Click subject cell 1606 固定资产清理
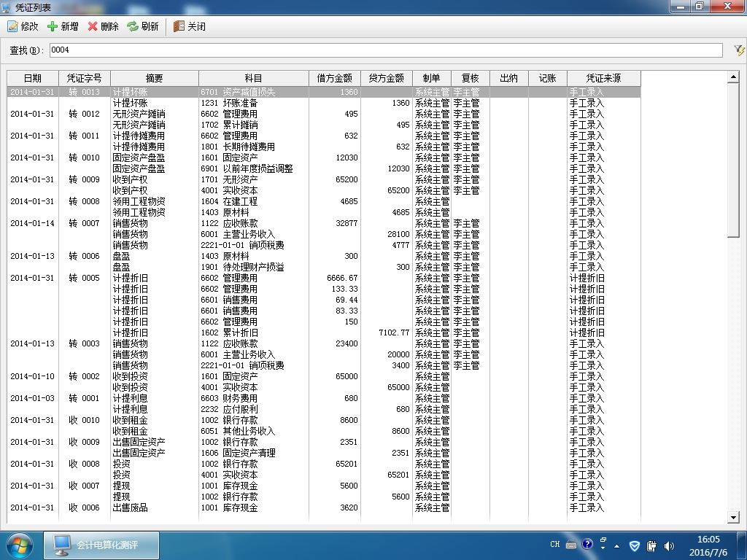The image size is (747, 560). (238, 454)
